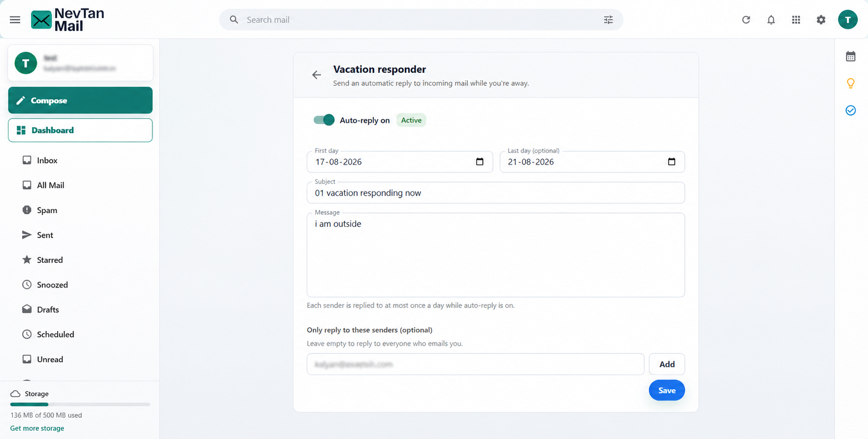The width and height of the screenshot is (868, 439).
Task: Focus the sender email input field
Action: [x=476, y=364]
